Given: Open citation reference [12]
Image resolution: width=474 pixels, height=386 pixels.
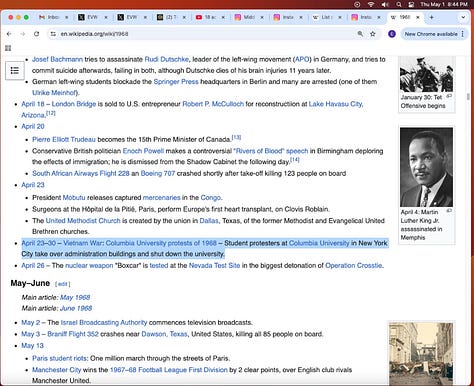Looking at the screenshot, I should pos(51,113).
